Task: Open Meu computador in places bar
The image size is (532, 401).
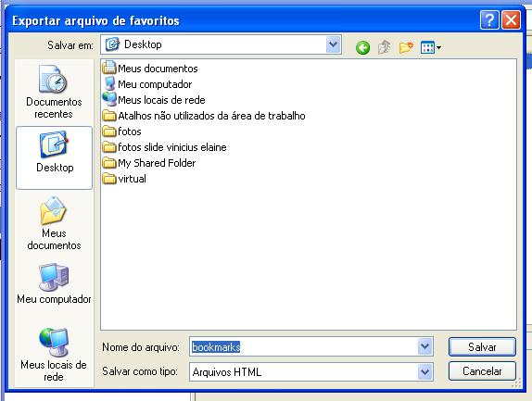Action: coord(55,284)
